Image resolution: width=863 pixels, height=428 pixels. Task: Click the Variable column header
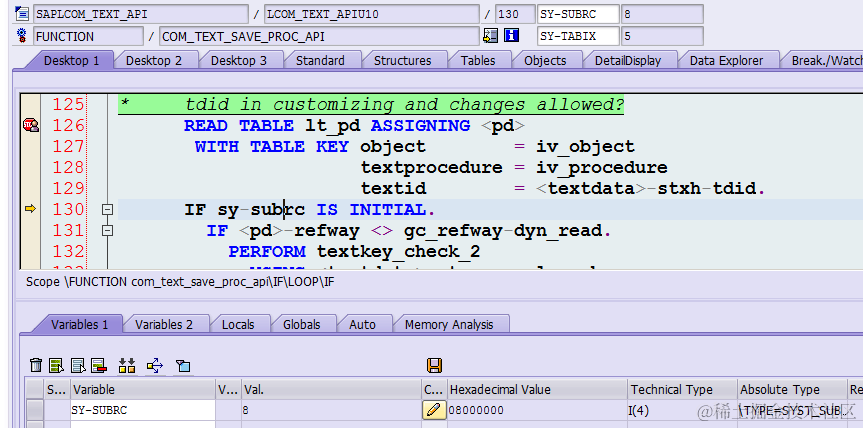pyautogui.click(x=143, y=389)
